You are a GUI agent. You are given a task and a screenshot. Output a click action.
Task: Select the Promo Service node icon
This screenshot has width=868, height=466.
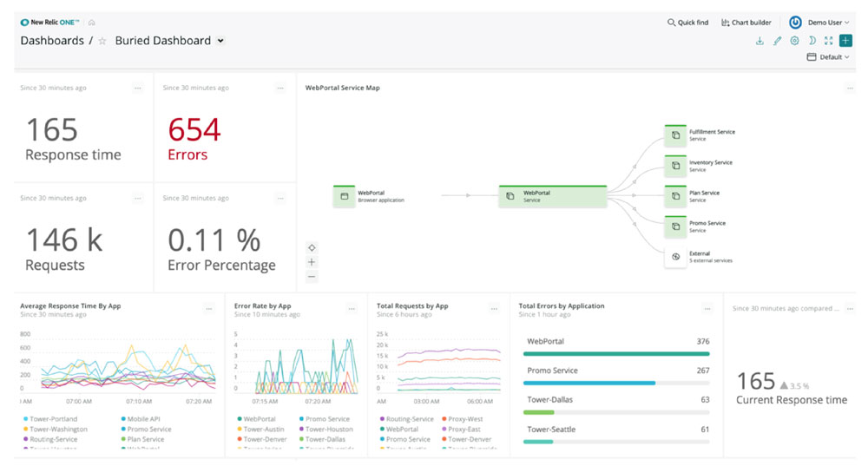(x=675, y=226)
